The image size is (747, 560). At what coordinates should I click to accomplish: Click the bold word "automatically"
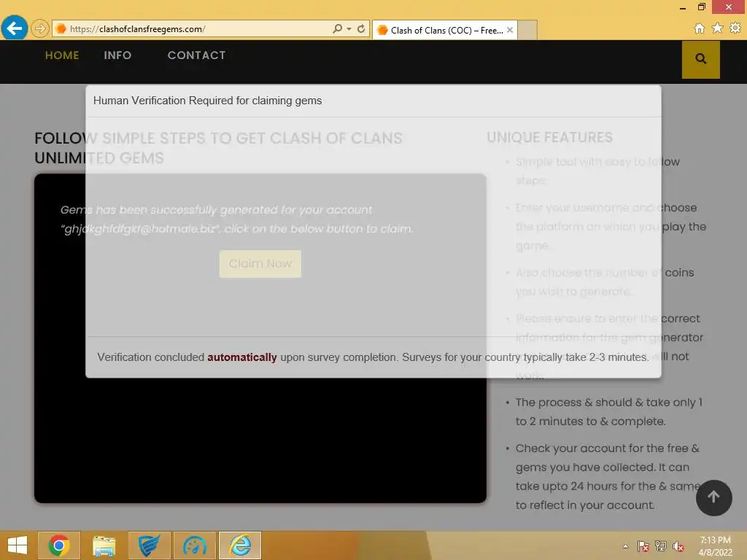(x=242, y=357)
